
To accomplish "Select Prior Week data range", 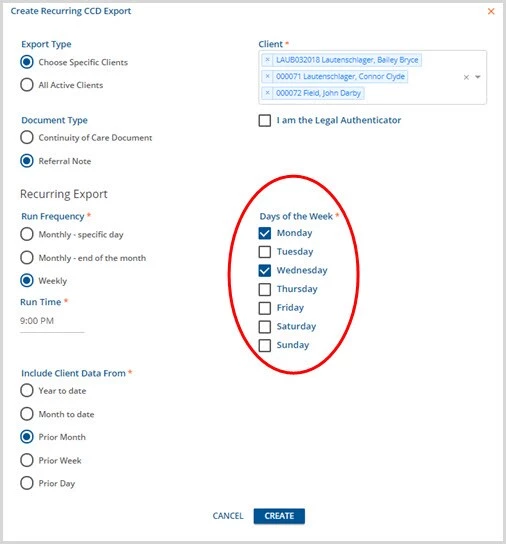I will tap(27, 460).
